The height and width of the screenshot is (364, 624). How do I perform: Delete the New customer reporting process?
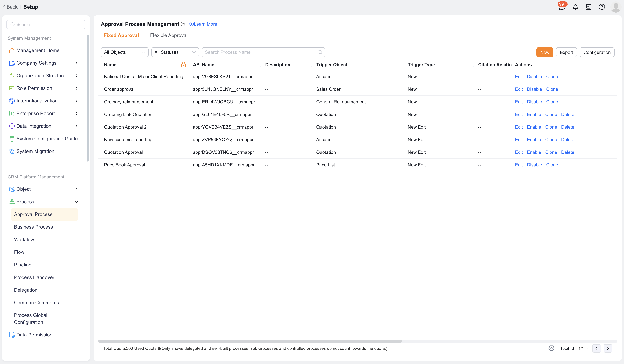[x=568, y=140]
